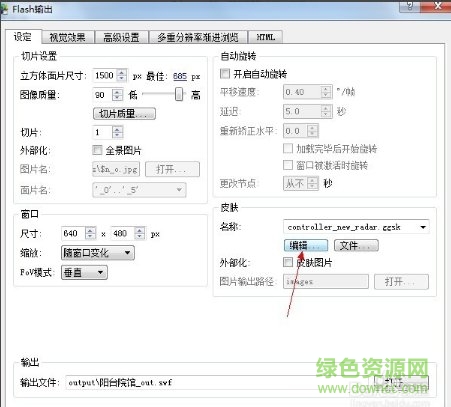Click the skin 编辑... button
Viewport: 451px width, 407px height.
(x=306, y=246)
